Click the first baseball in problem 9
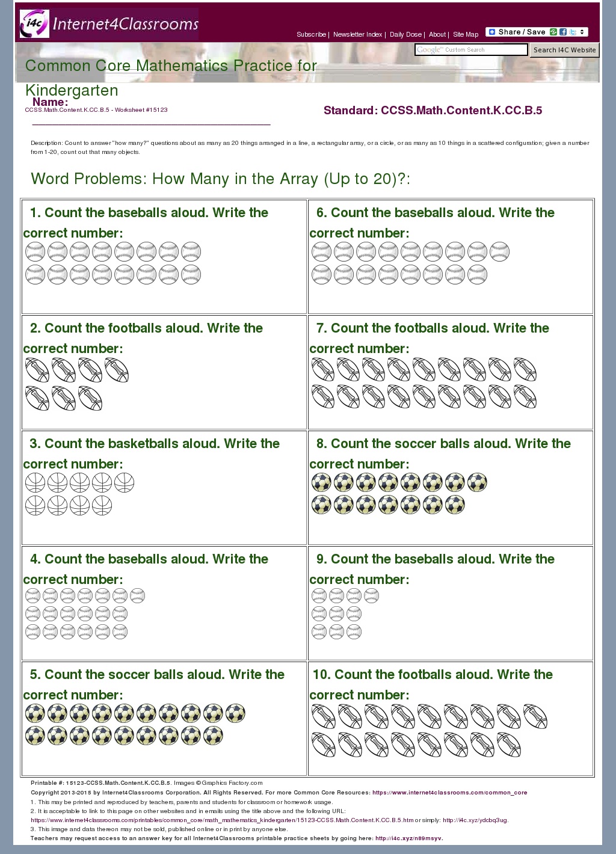 (319, 595)
